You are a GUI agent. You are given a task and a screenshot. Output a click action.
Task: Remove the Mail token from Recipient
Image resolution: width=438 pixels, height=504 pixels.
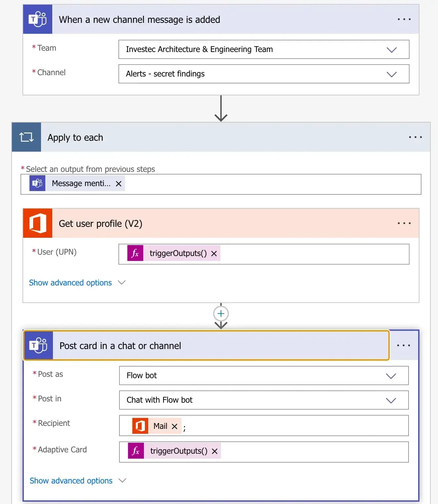click(175, 427)
